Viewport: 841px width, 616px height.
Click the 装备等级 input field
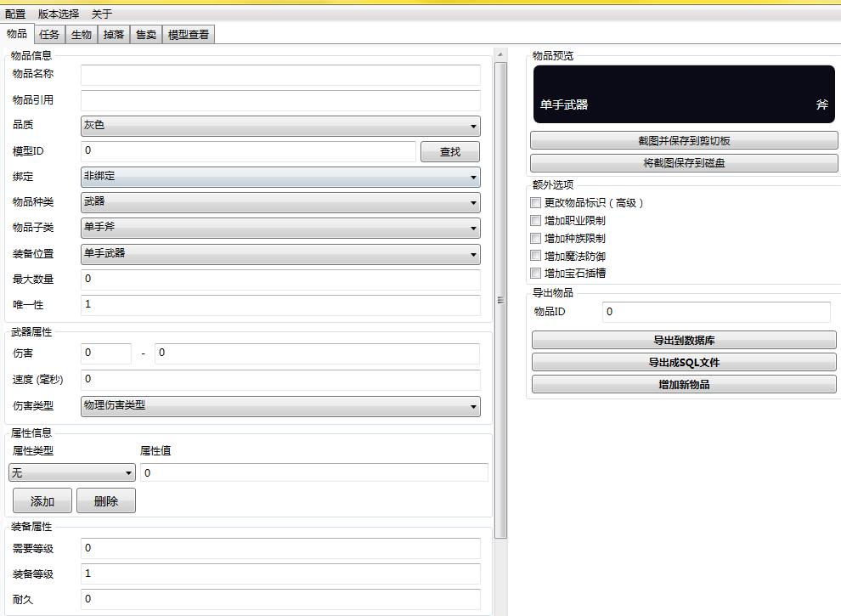[x=280, y=574]
